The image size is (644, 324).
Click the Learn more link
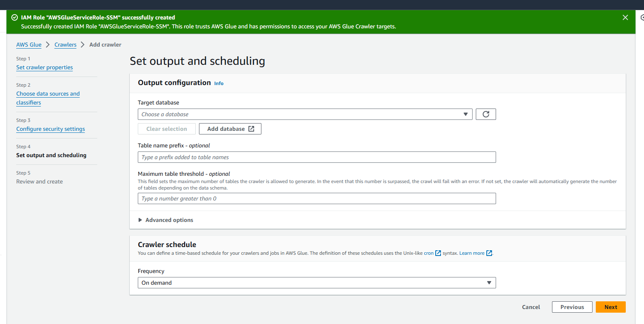(472, 253)
